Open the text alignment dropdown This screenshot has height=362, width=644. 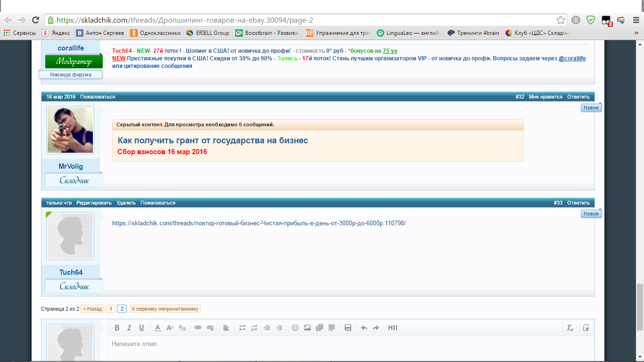tap(226, 328)
